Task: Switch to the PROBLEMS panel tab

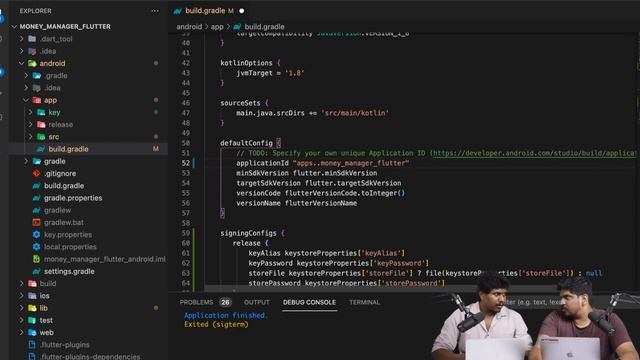Action: click(x=196, y=302)
